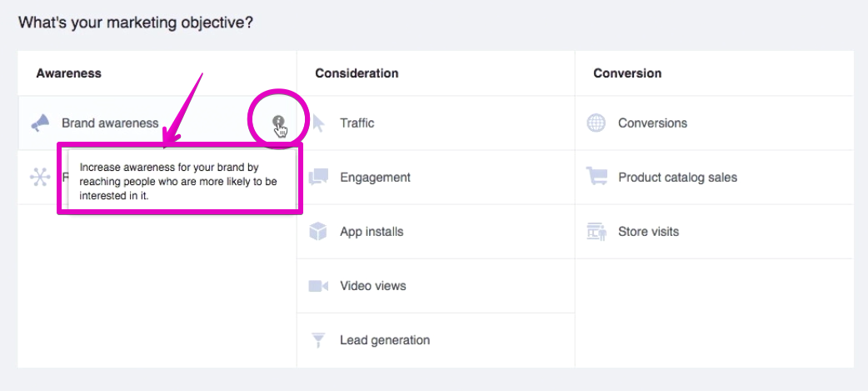Screen dimensions: 868x391
Task: Click the App installs cube icon
Action: [318, 232]
